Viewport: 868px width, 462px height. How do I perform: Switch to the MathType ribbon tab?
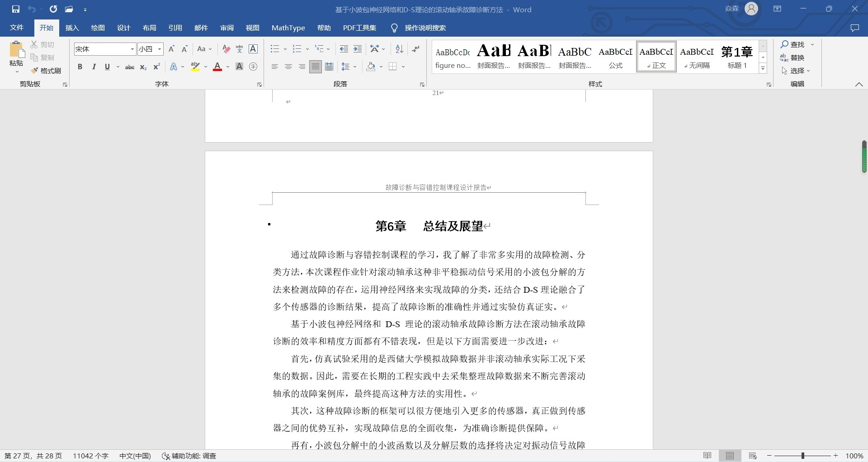tap(288, 28)
